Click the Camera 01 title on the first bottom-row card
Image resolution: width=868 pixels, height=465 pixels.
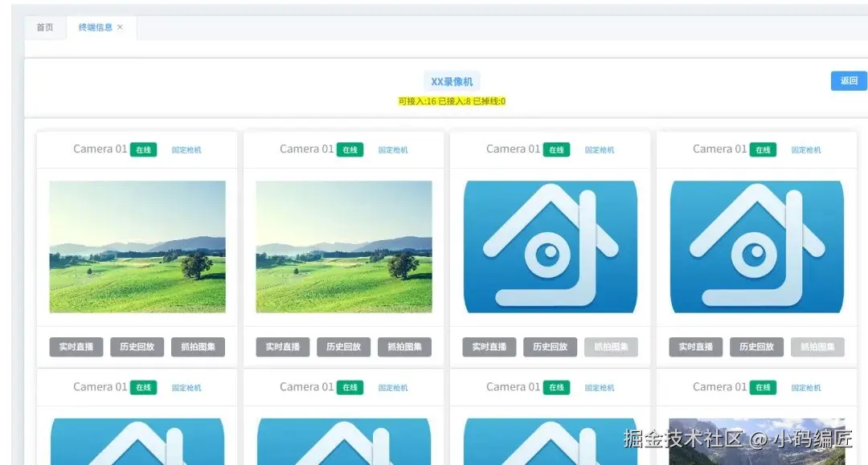pyautogui.click(x=100, y=386)
